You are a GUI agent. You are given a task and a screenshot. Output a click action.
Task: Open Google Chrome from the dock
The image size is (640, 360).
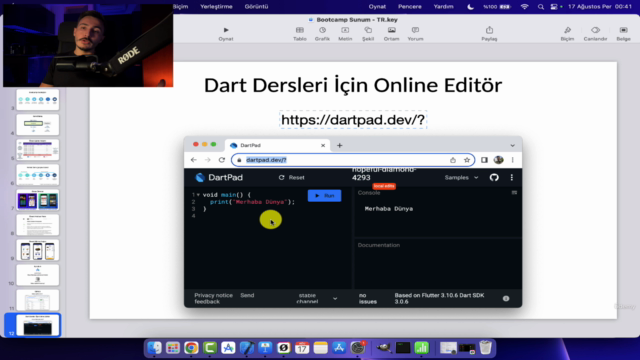(x=191, y=348)
